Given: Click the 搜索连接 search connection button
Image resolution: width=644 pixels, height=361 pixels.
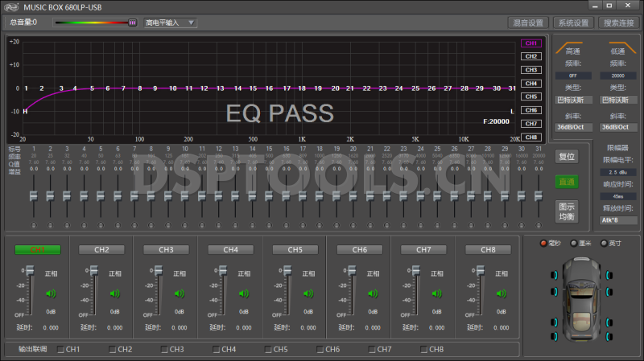Looking at the screenshot, I should click(x=618, y=23).
